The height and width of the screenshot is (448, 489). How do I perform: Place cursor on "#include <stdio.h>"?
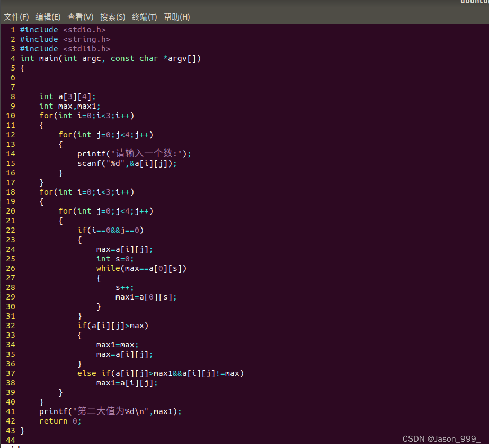click(62, 29)
